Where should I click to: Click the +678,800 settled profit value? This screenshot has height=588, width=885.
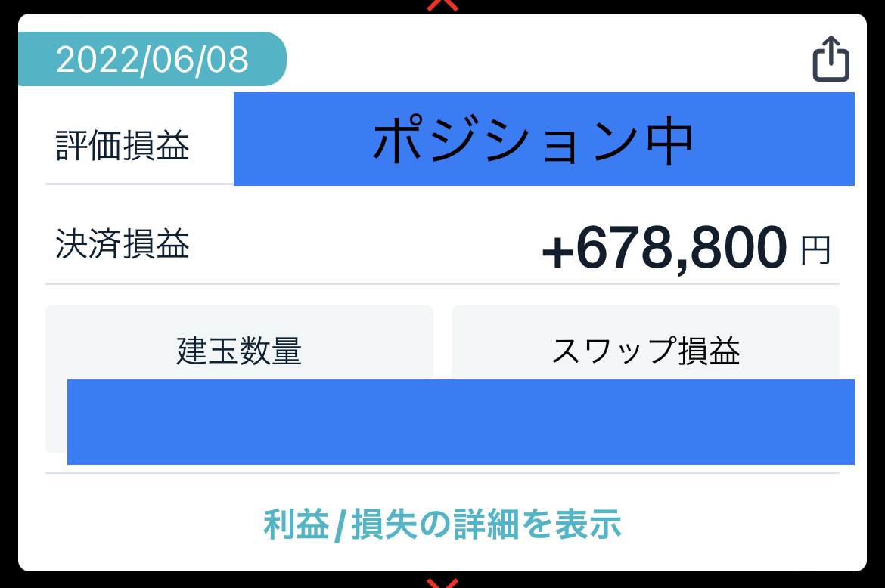(664, 247)
